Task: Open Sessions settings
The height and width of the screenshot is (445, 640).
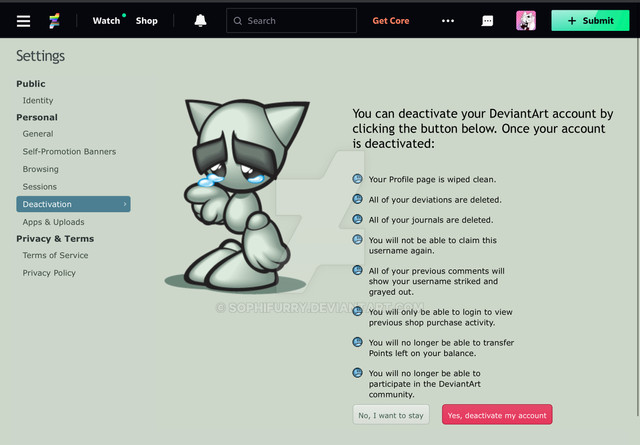Action: [40, 187]
